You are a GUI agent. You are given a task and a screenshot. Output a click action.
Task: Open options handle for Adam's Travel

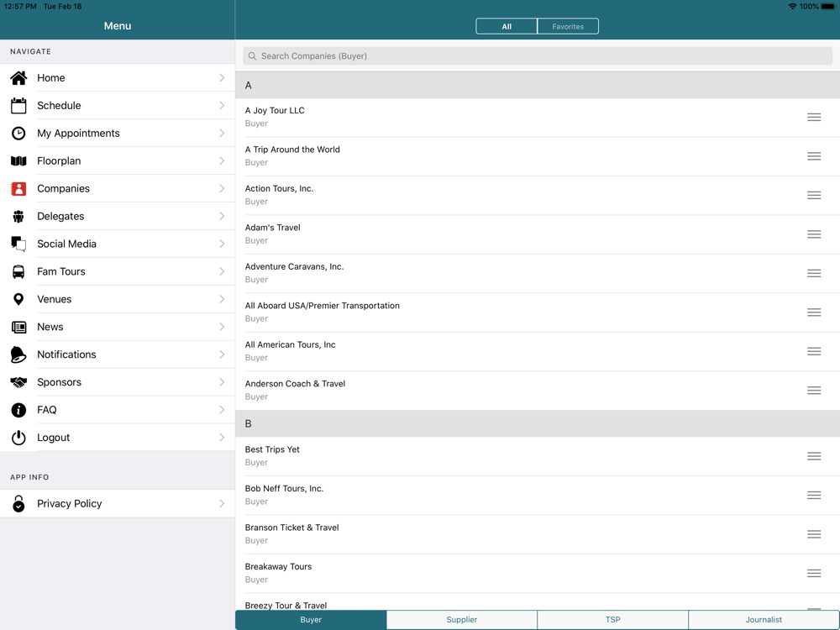coord(814,234)
